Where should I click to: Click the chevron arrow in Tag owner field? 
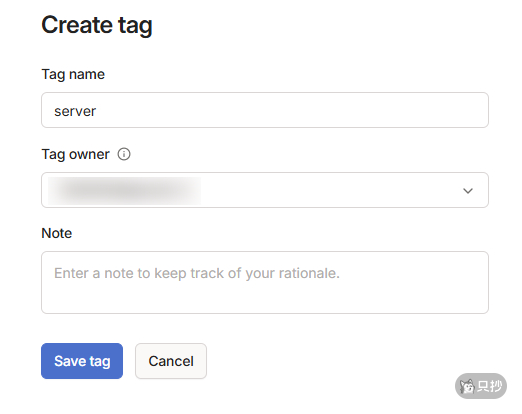tap(468, 191)
